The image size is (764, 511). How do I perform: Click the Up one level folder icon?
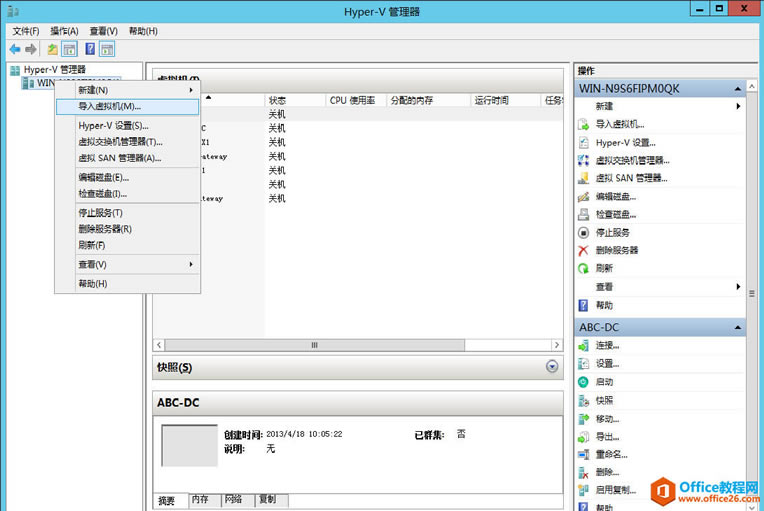tap(52, 49)
